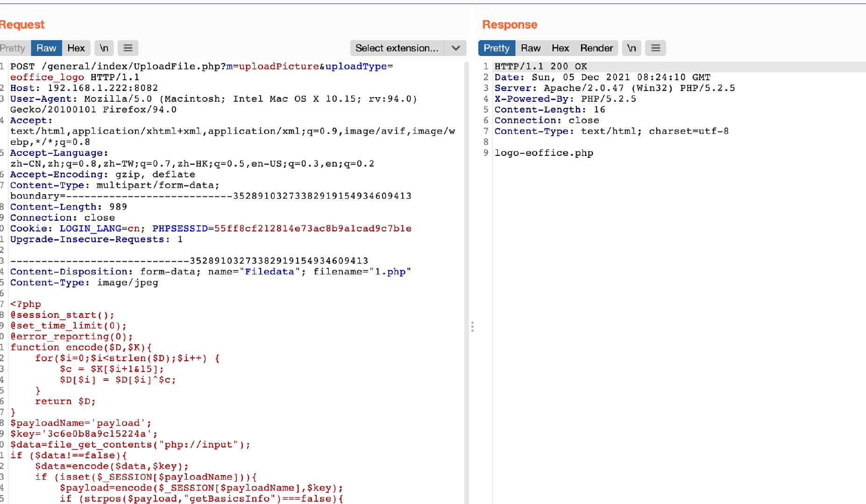Click the response body logo-eoffice.php

pos(544,153)
